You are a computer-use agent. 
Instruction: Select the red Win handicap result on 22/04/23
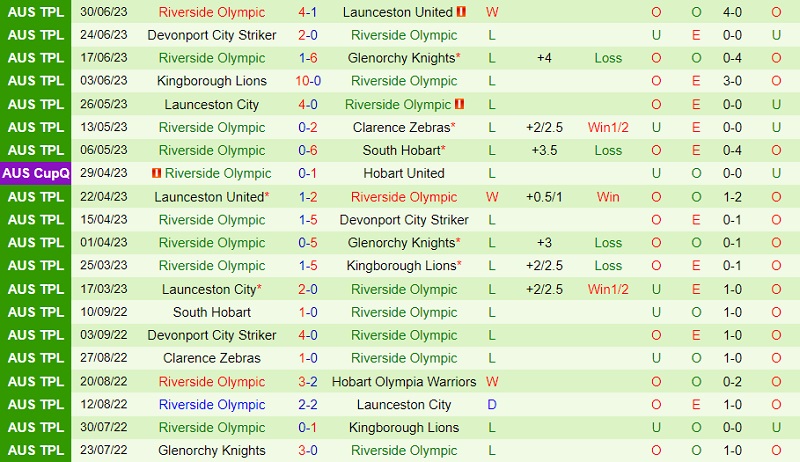[608, 197]
